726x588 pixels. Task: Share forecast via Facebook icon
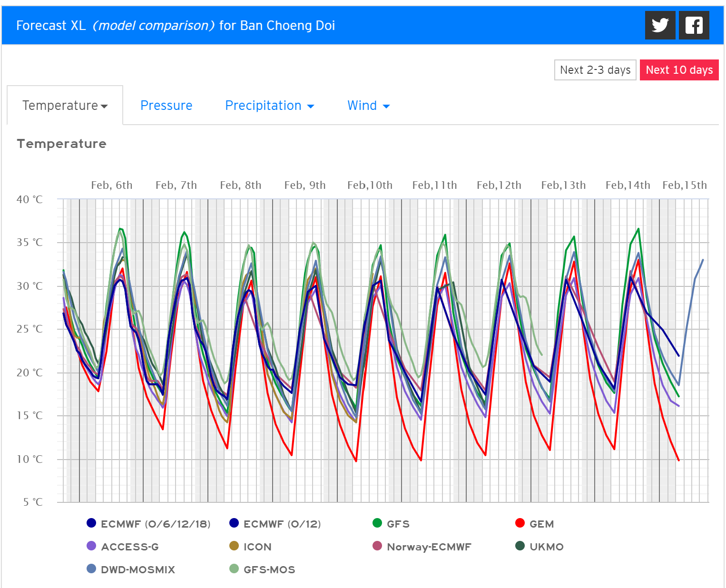[694, 25]
